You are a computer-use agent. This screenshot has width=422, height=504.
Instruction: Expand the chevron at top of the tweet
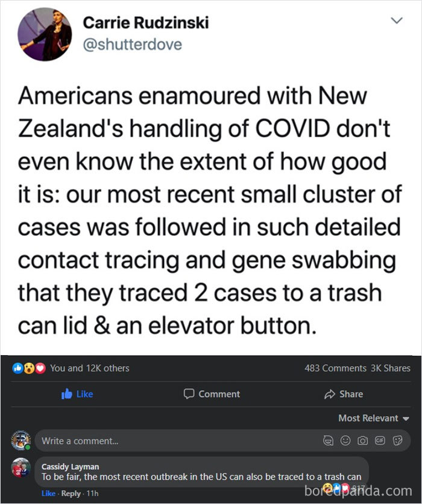click(x=396, y=21)
